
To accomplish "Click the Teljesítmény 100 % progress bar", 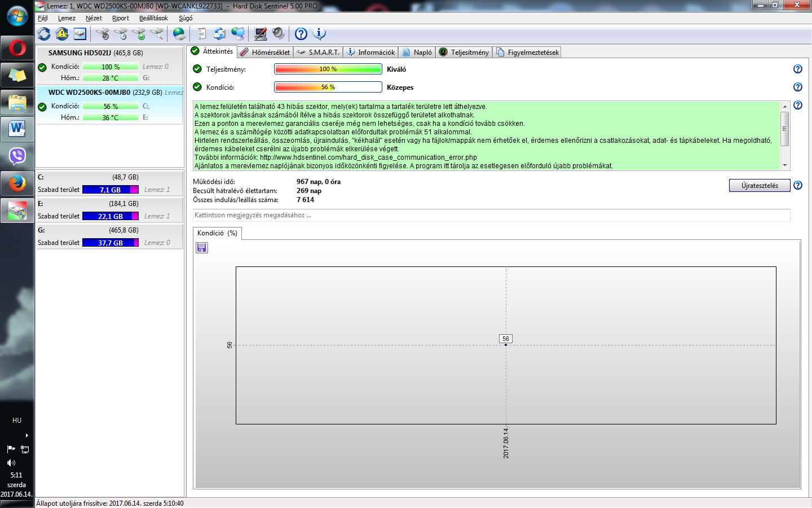I will tap(328, 69).
